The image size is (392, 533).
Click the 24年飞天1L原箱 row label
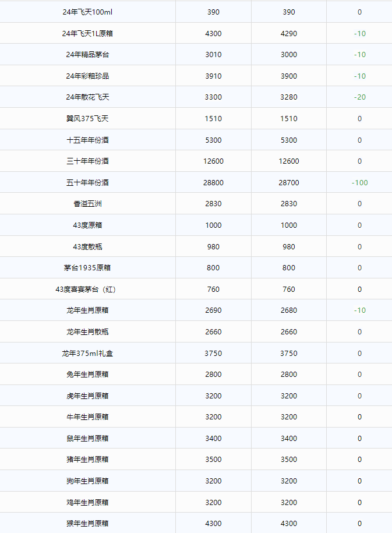[87, 33]
